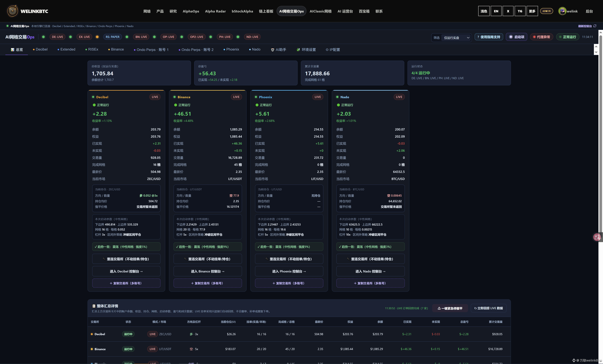603x364 pixels.
Task: Open the welink user avatar
Action: click(562, 11)
